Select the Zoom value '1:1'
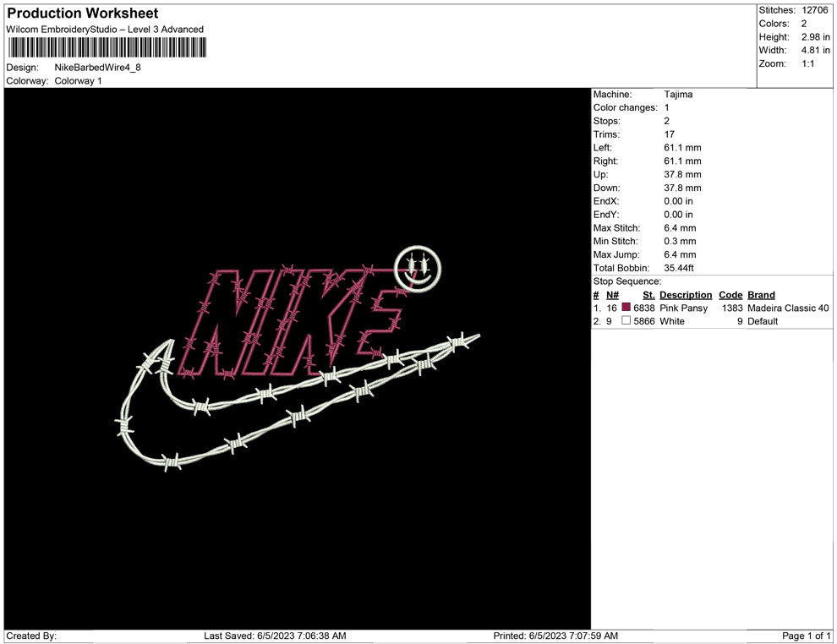The image size is (837, 644). (808, 63)
